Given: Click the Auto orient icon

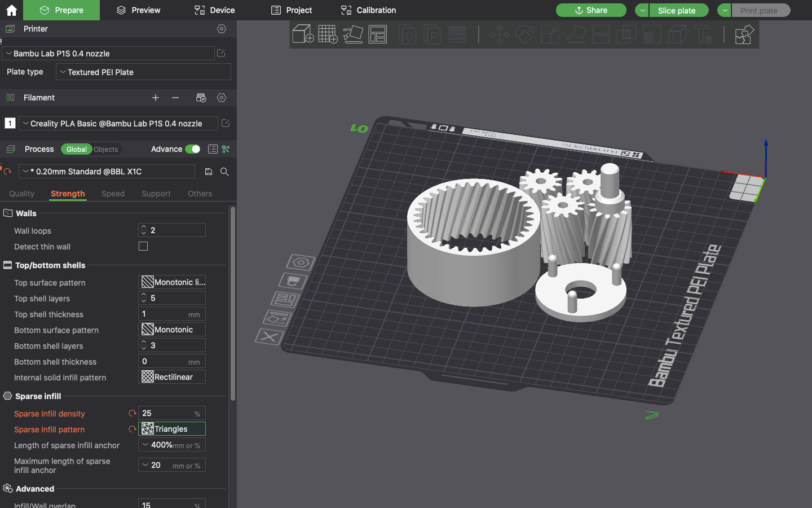Looking at the screenshot, I should (353, 34).
